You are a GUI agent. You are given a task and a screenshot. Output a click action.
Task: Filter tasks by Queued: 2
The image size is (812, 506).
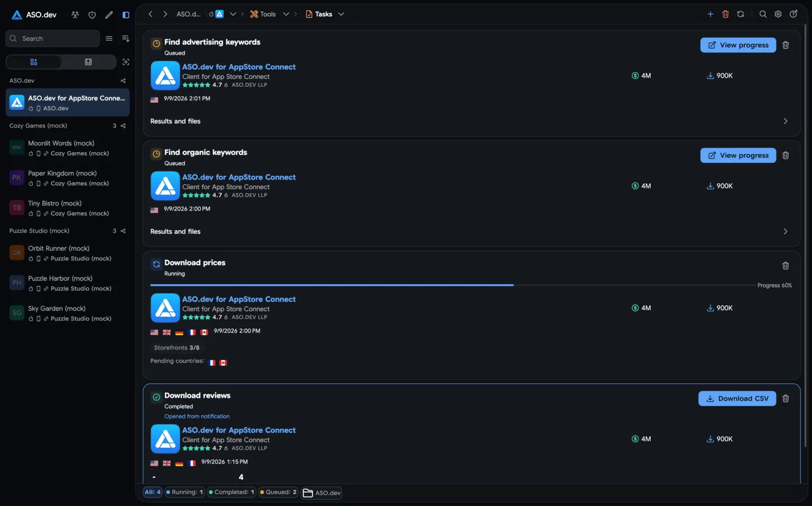point(278,492)
